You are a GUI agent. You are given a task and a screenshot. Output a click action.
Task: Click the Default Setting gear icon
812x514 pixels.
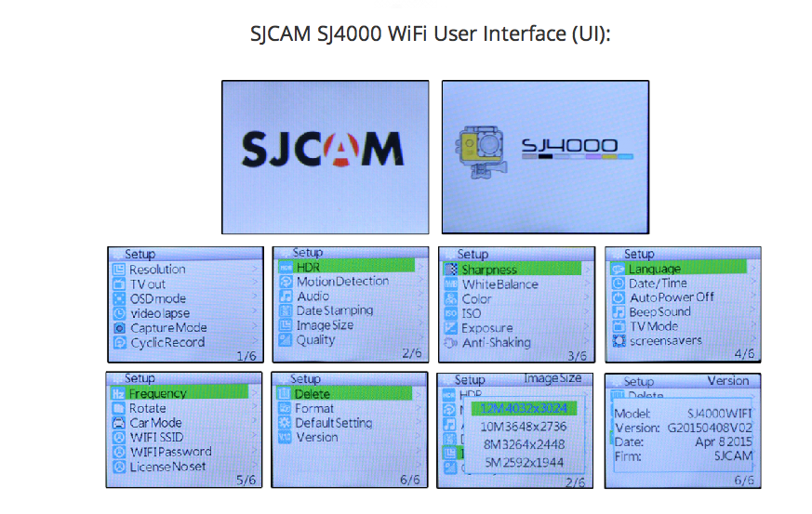(285, 423)
